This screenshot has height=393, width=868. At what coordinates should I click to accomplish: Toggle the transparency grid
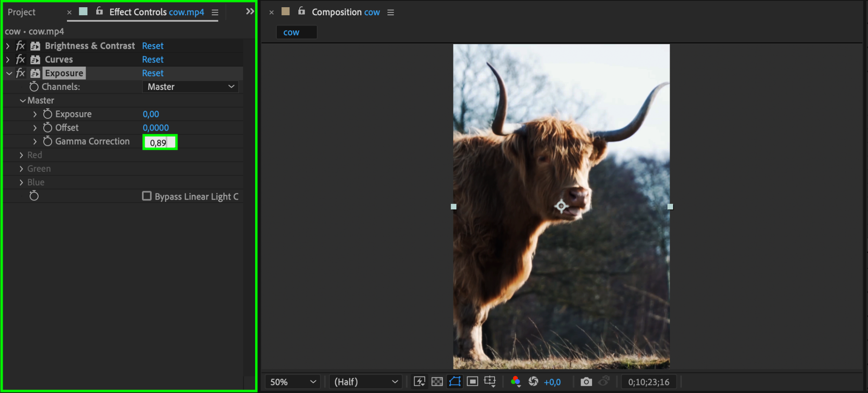click(437, 382)
